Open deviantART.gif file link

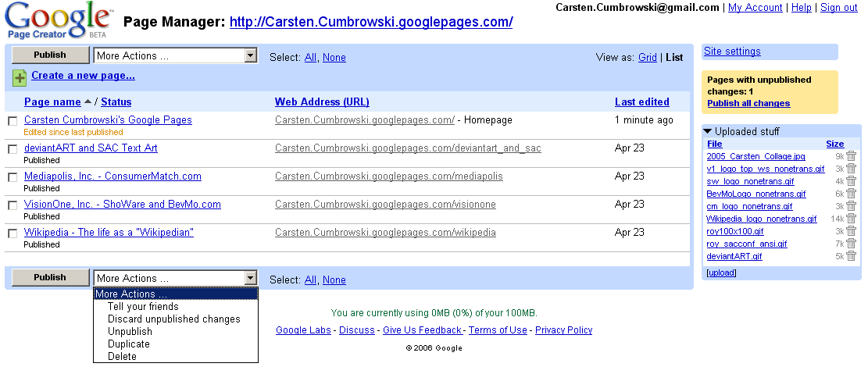tap(734, 256)
